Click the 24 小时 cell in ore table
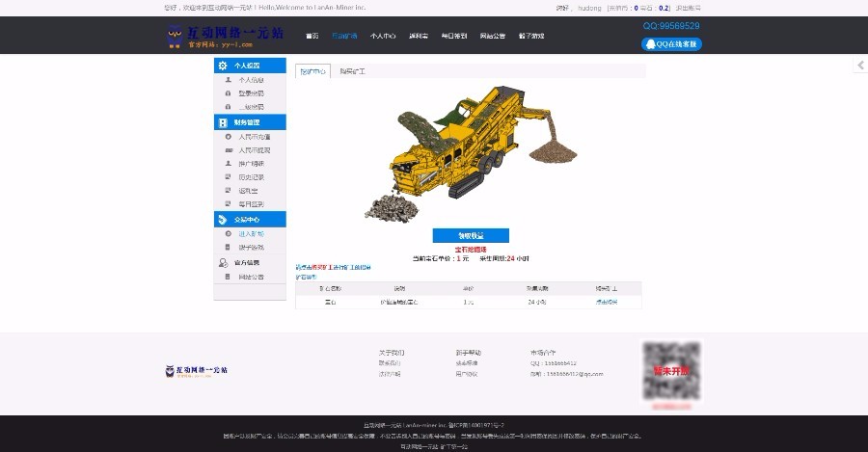The height and width of the screenshot is (452, 868). tap(537, 302)
